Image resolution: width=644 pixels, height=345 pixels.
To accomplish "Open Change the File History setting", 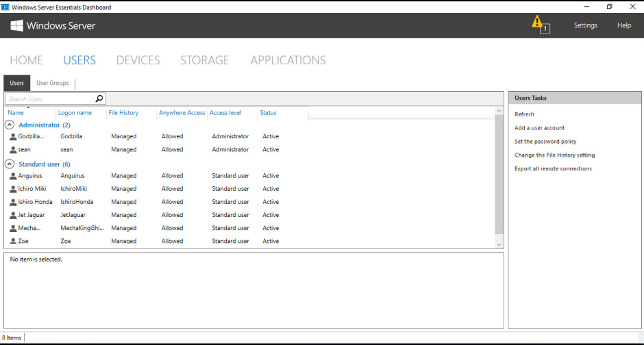I will coord(554,155).
